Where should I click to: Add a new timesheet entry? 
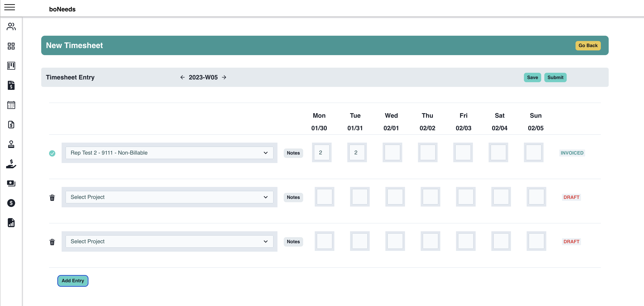73,281
